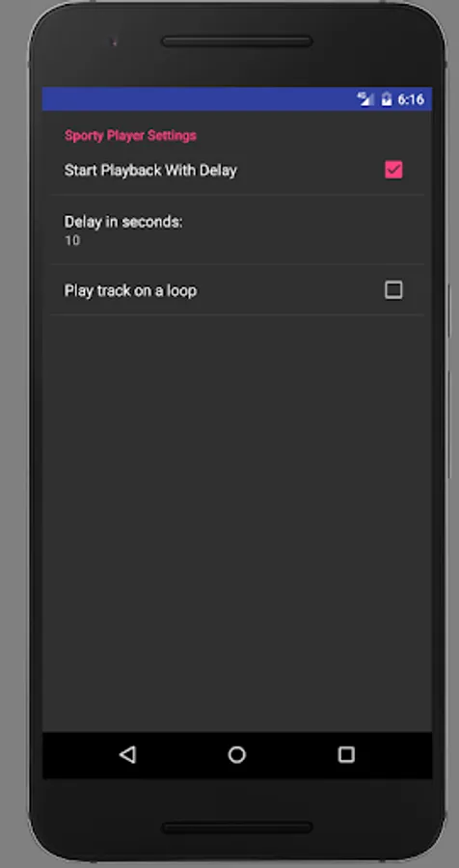Tap the cellular signal status icon
Viewport: 459px width, 868px height.
point(365,99)
